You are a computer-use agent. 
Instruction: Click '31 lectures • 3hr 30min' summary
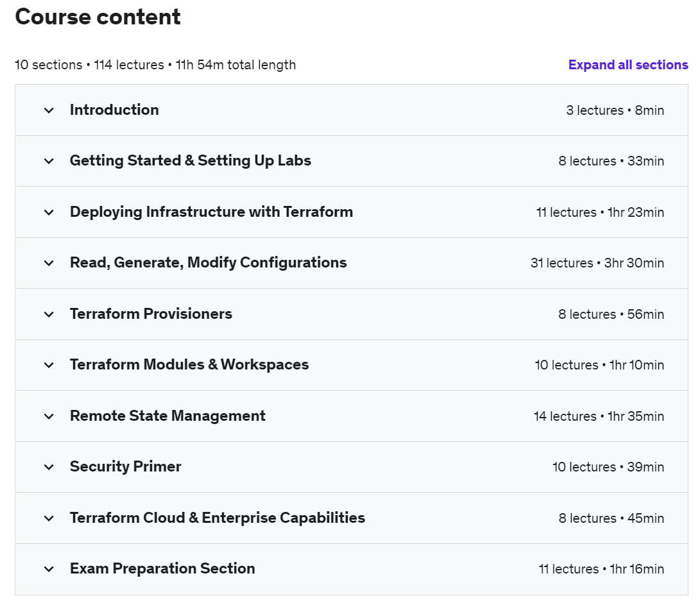point(597,263)
